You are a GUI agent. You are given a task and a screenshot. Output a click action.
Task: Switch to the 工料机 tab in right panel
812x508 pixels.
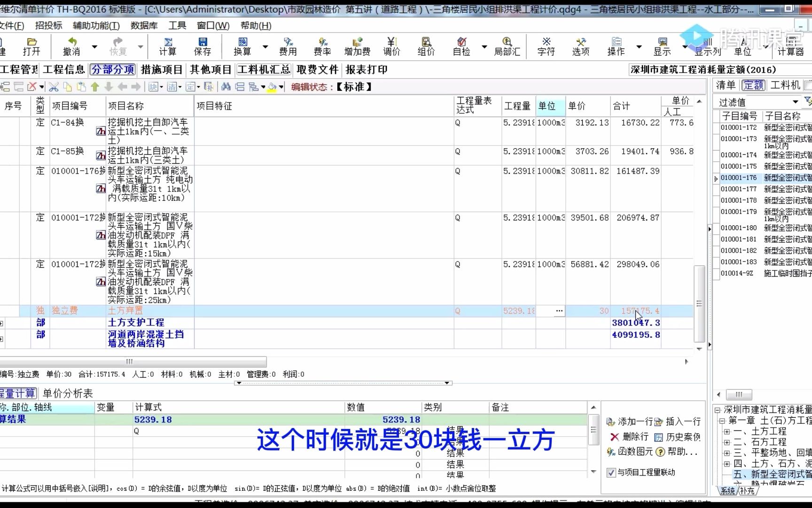pos(785,85)
